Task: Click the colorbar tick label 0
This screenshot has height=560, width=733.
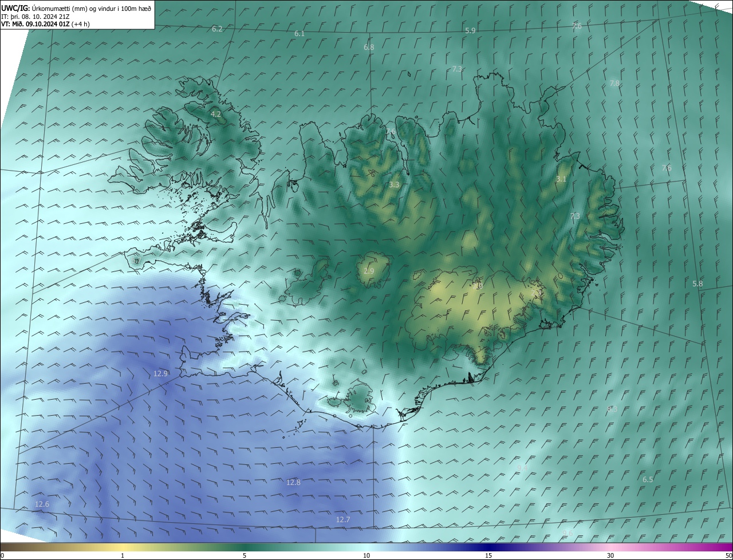Action: pos(2,555)
